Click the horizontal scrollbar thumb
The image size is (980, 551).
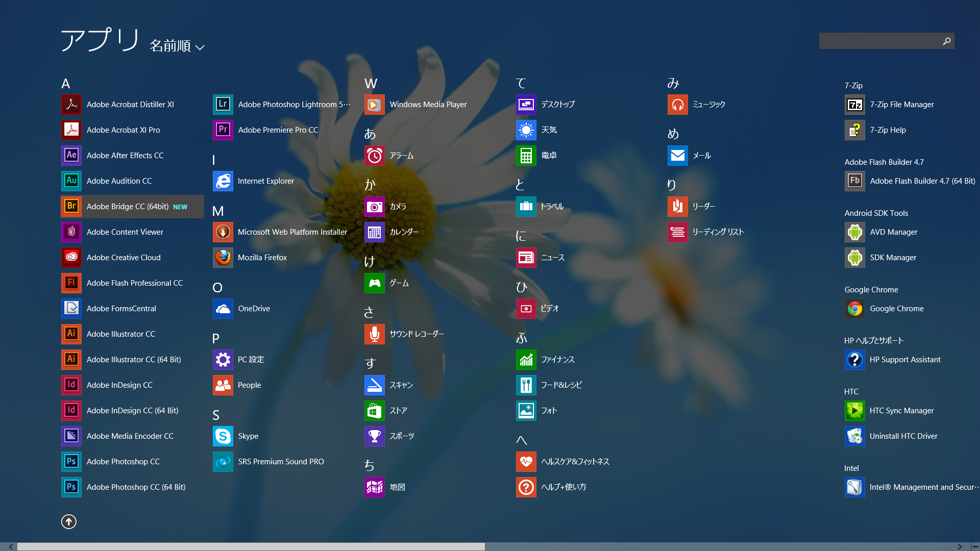click(251, 547)
